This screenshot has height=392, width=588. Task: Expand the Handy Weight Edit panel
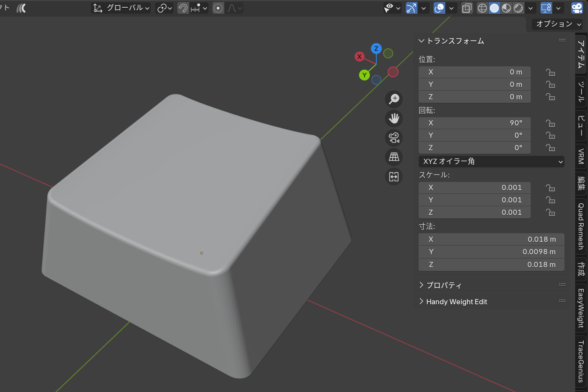pyautogui.click(x=456, y=302)
